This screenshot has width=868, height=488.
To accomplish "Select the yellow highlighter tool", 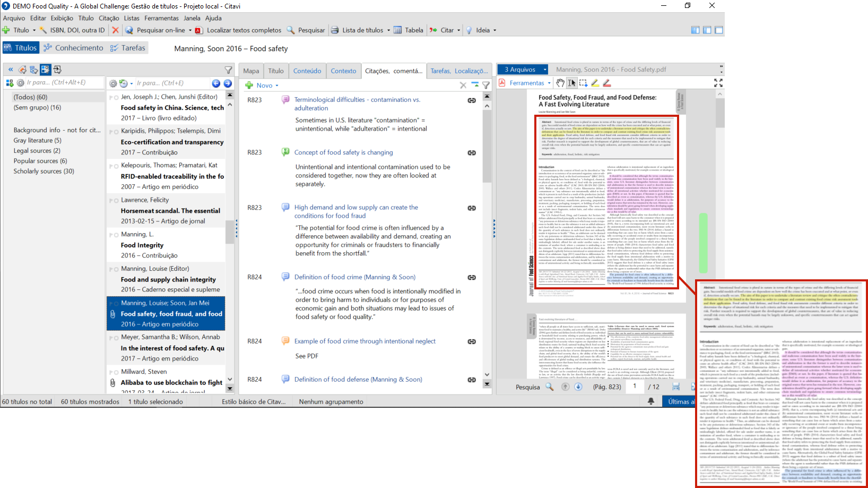I will [595, 83].
